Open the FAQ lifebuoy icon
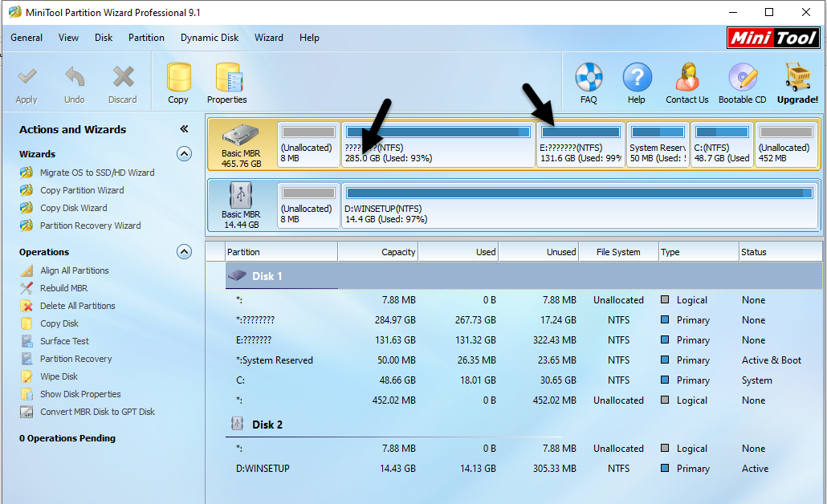The image size is (827, 504). (x=589, y=78)
